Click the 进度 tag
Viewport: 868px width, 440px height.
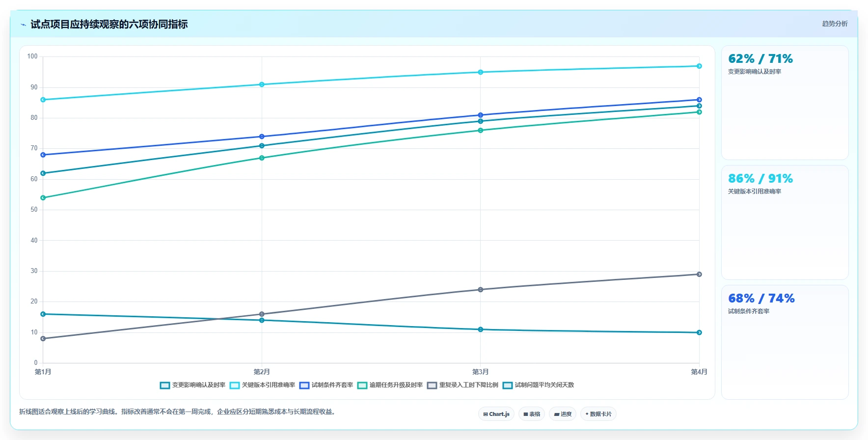click(x=563, y=414)
